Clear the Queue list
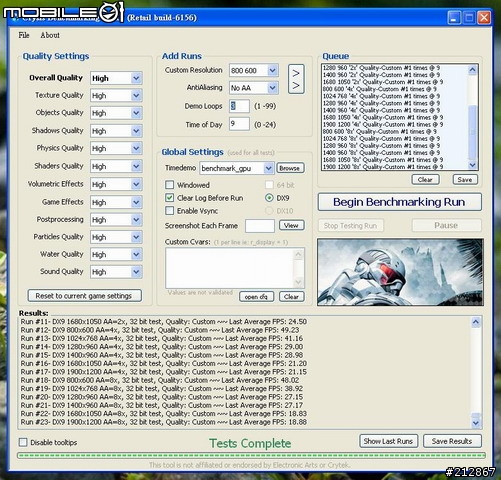Screen dimensions: 501x480 (x=425, y=180)
